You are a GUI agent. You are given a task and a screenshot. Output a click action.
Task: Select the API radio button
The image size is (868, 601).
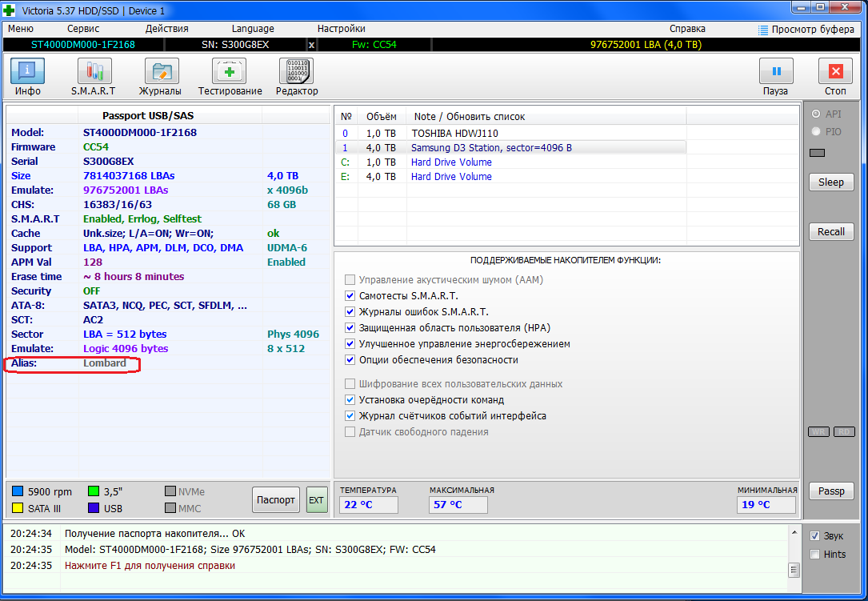click(x=816, y=114)
